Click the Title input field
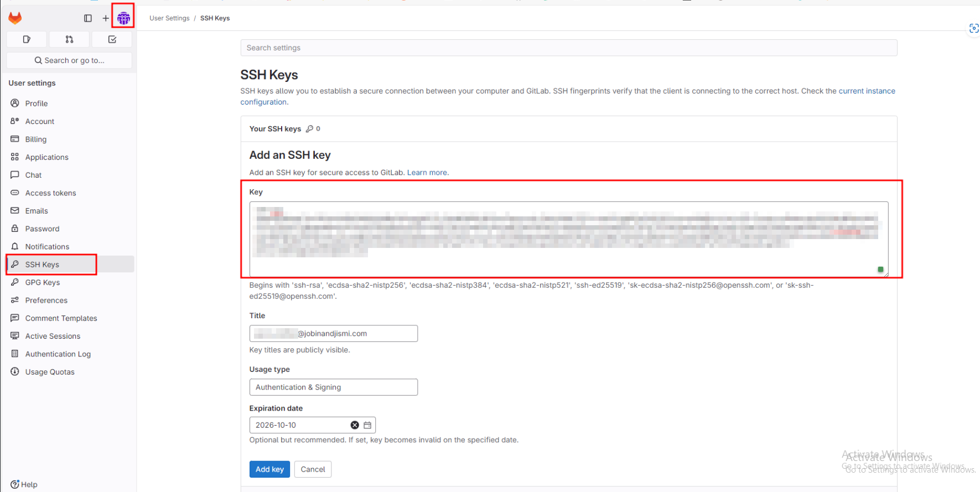The height and width of the screenshot is (492, 980). [x=333, y=334]
